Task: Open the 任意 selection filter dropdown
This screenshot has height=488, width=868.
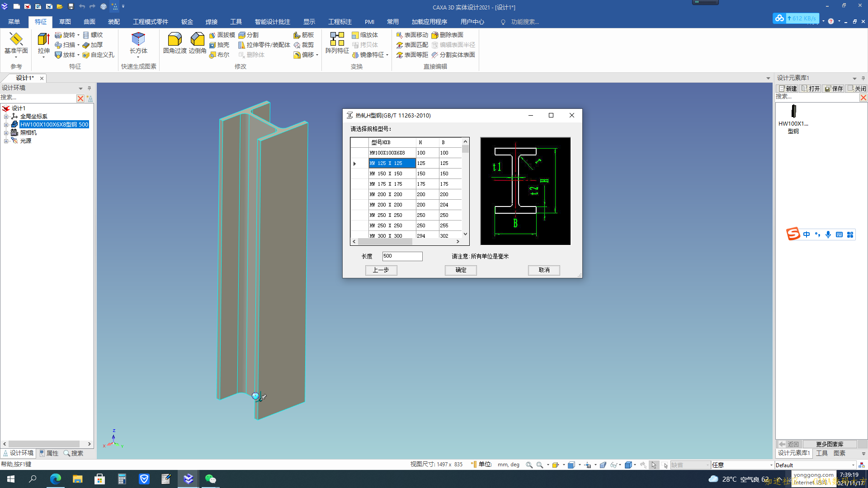Action: 771,465
